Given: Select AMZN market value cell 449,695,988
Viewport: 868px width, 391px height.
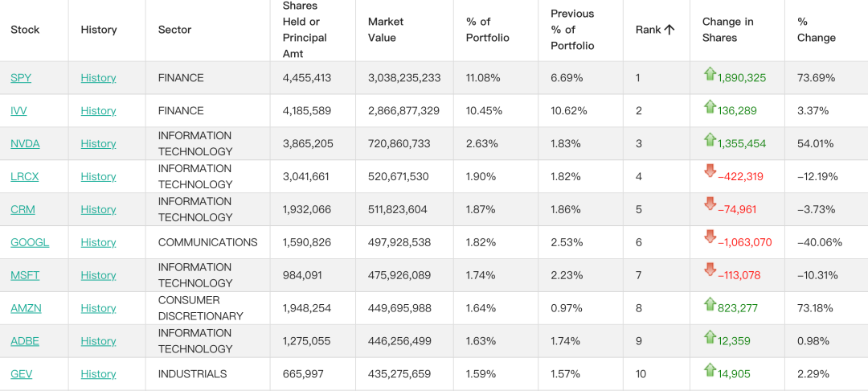Looking at the screenshot, I should (x=400, y=308).
